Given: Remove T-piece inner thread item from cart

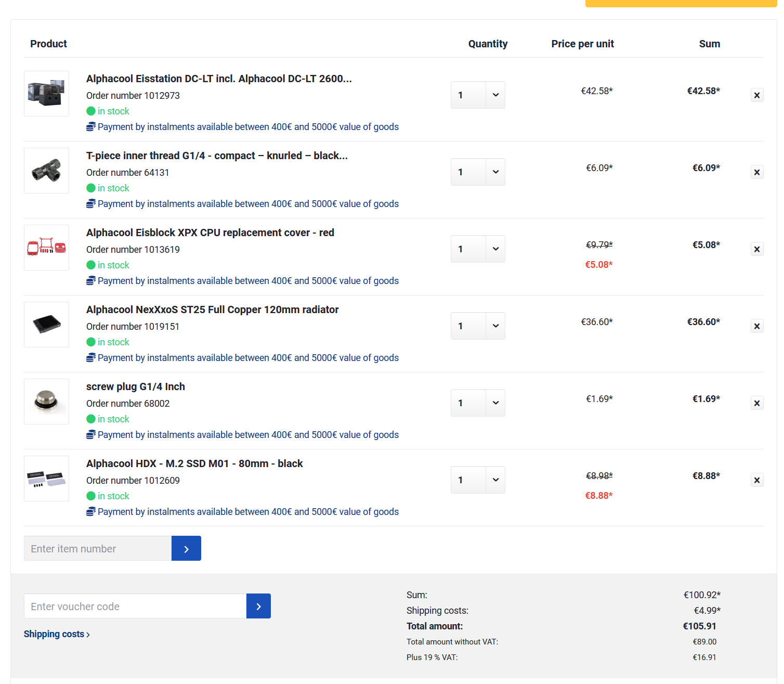Looking at the screenshot, I should point(757,172).
